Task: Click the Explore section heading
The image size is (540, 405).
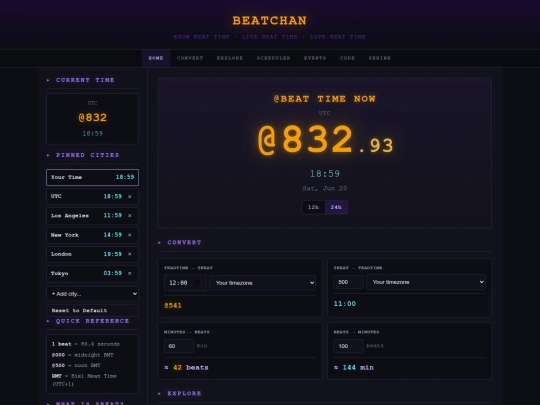Action: point(184,393)
